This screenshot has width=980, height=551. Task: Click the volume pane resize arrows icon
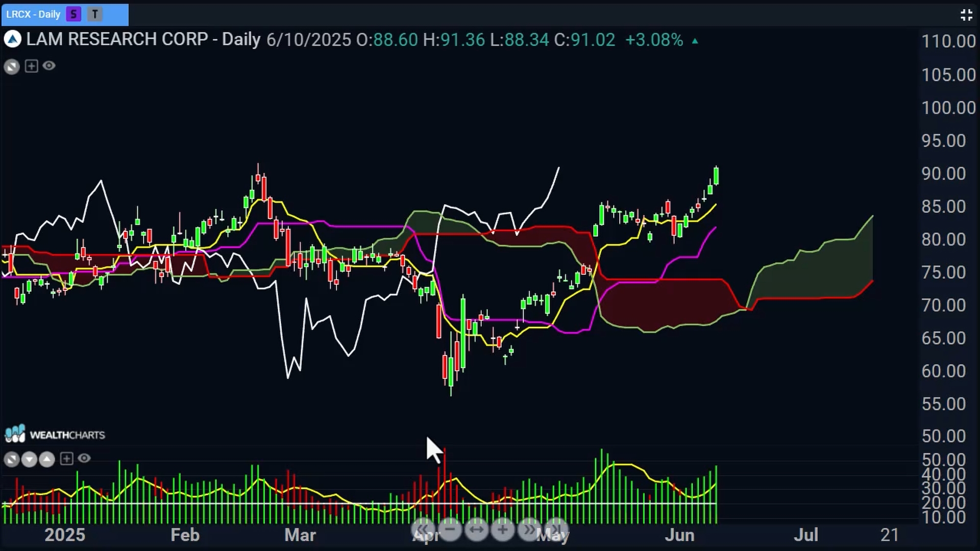tap(12, 459)
